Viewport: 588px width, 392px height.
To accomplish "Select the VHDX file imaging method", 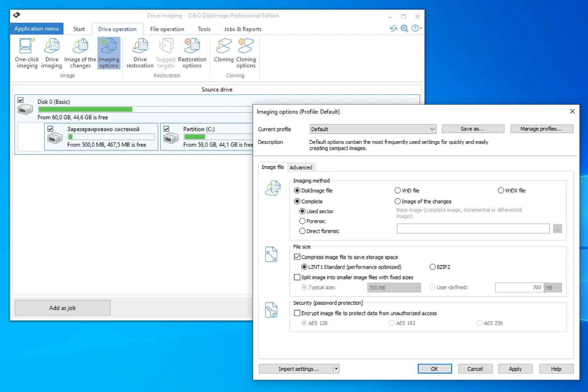I will coord(501,191).
